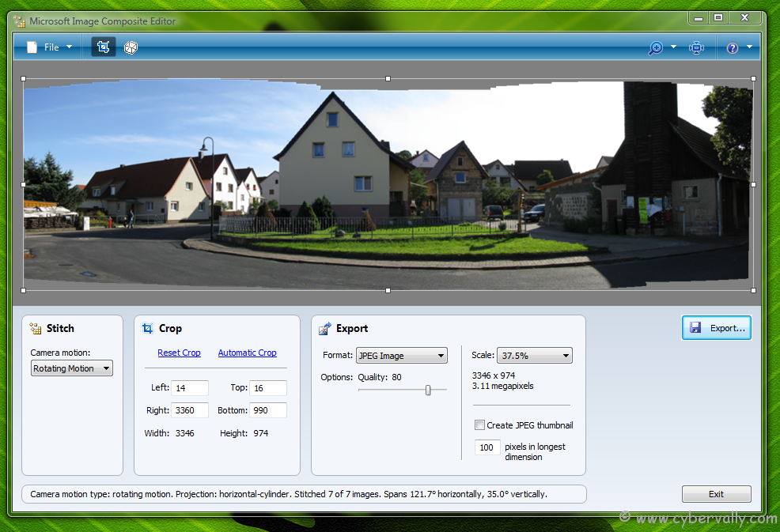Open the Camera motion dropdown
Viewport: 780px width, 532px height.
click(72, 368)
